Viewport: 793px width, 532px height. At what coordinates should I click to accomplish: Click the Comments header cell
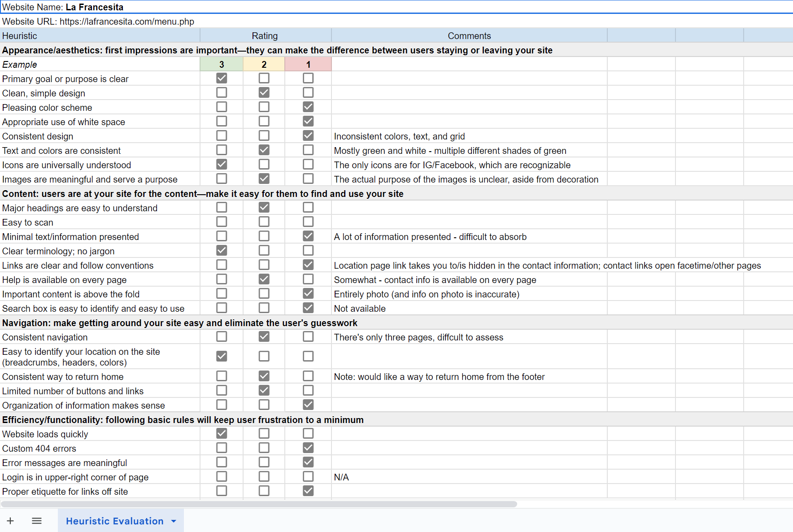(x=469, y=35)
